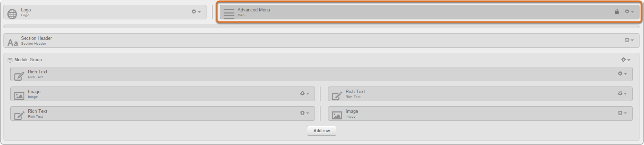Open gear dropdown of top Rich Text module
This screenshot has width=644, height=145.
tap(622, 74)
